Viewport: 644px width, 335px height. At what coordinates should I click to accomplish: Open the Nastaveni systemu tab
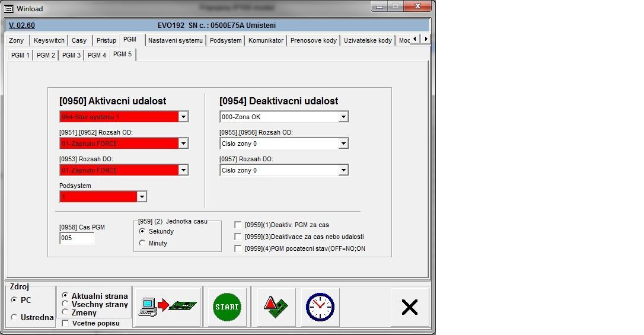point(176,40)
